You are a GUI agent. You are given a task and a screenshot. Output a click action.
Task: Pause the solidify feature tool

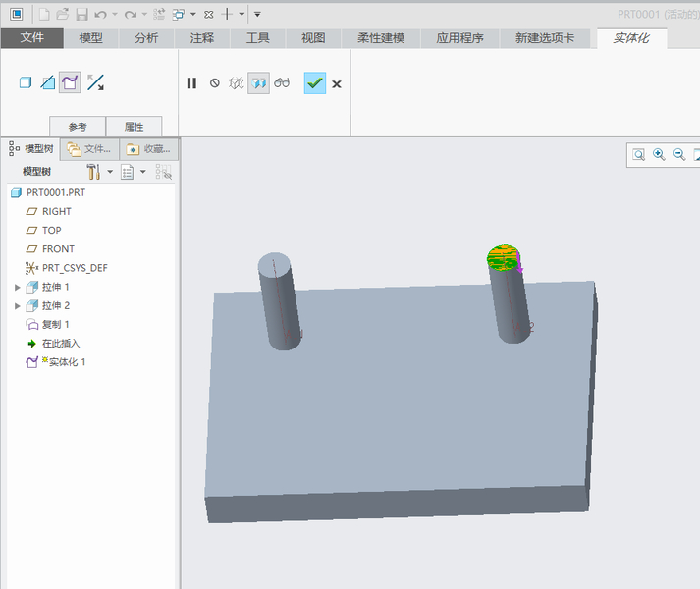(191, 83)
